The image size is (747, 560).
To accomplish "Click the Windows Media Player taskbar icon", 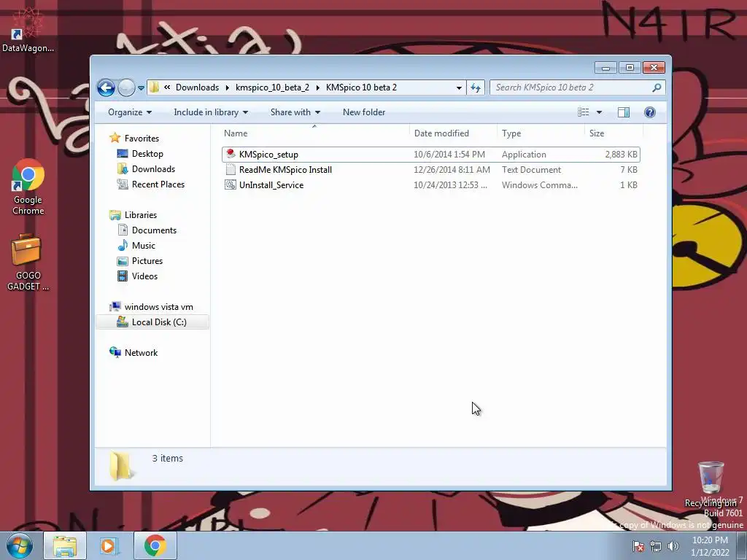I will pos(109,545).
